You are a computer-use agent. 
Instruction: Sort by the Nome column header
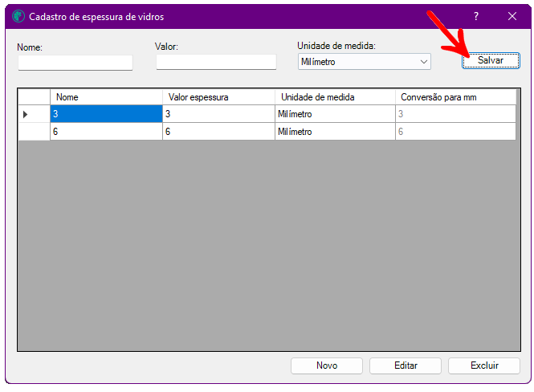point(106,97)
